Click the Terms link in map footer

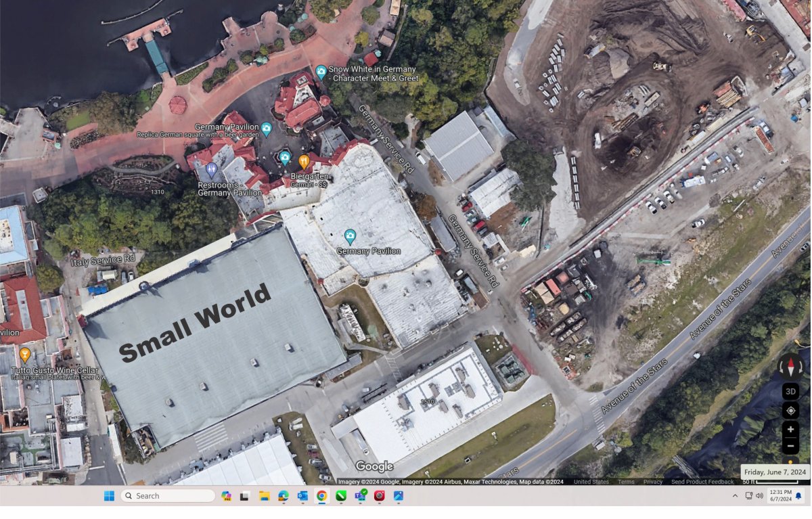626,482
